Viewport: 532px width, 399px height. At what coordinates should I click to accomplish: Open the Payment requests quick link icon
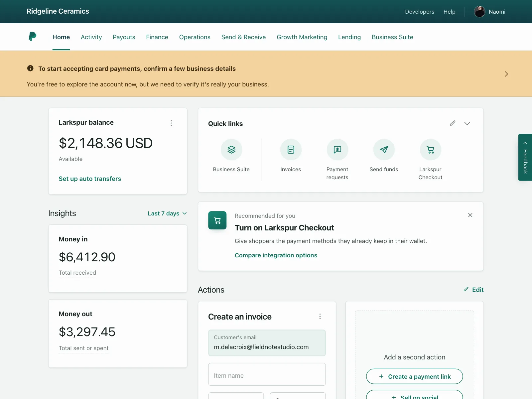pos(337,150)
